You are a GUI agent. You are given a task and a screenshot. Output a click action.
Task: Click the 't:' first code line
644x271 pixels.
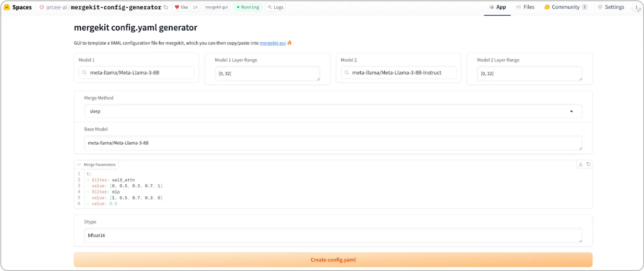click(89, 174)
